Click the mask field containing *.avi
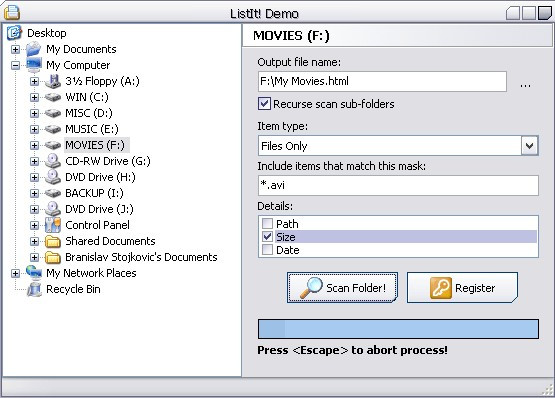 pos(398,185)
